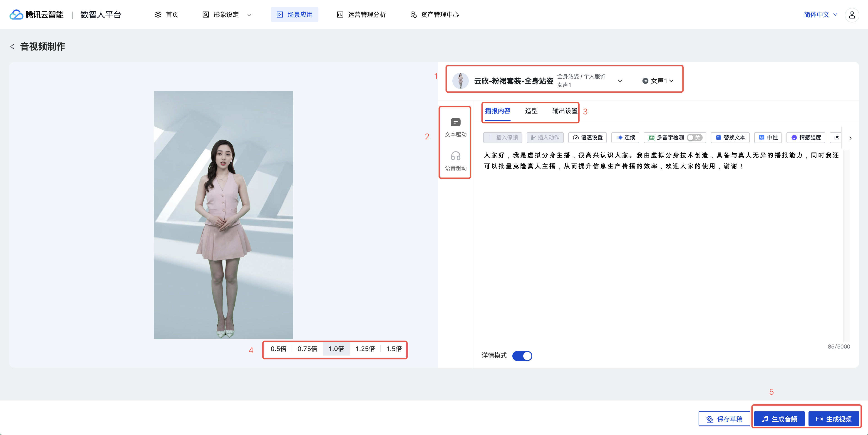
Task: Open the 情感强度 emotion intensity tool
Action: (x=806, y=138)
